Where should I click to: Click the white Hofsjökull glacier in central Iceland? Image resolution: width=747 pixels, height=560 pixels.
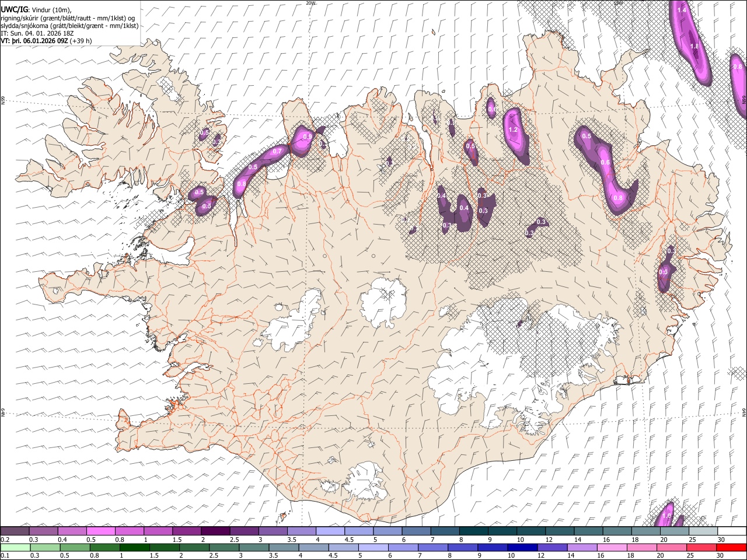[383, 302]
